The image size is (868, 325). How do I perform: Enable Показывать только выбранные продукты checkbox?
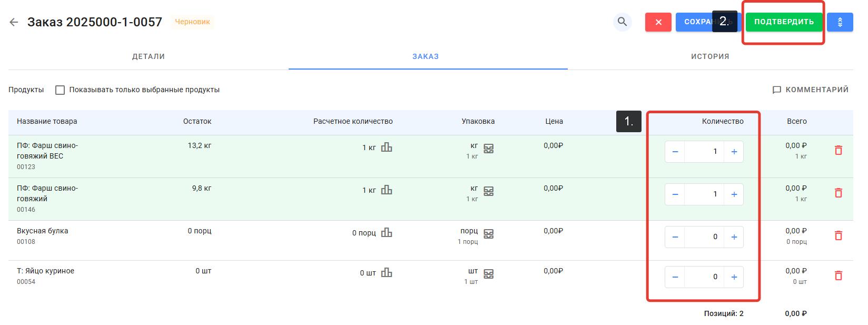coord(60,90)
